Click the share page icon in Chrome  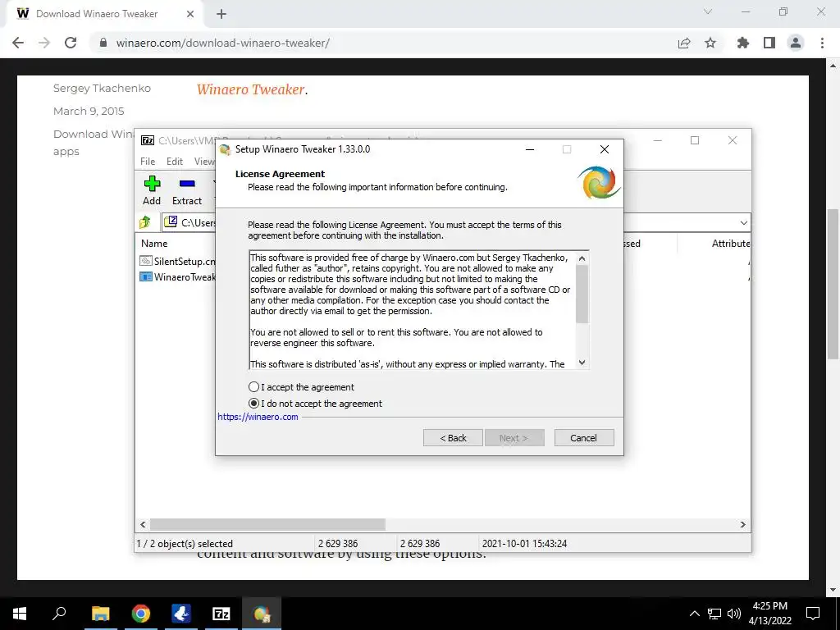coord(684,43)
